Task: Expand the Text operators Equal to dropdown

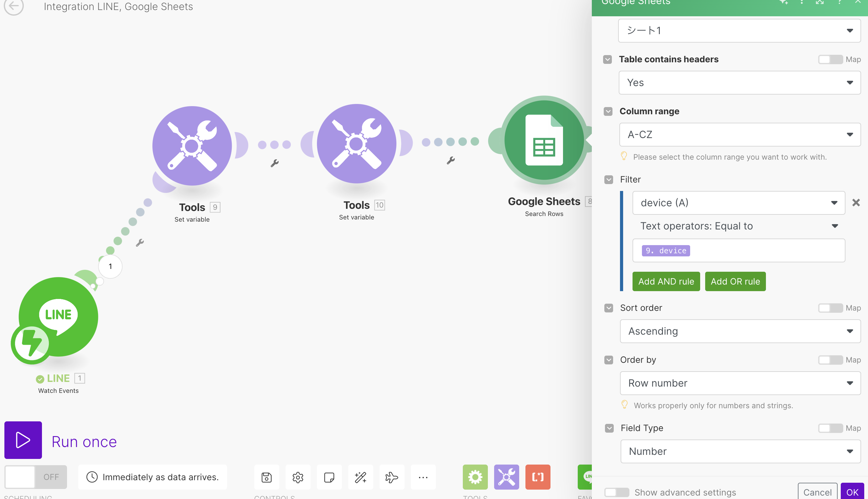Action: click(738, 226)
